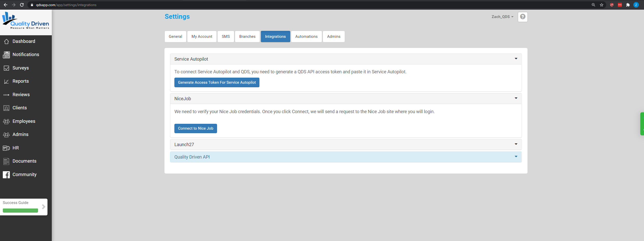The image size is (644, 241).
Task: Open the help question mark icon
Action: pyautogui.click(x=523, y=17)
